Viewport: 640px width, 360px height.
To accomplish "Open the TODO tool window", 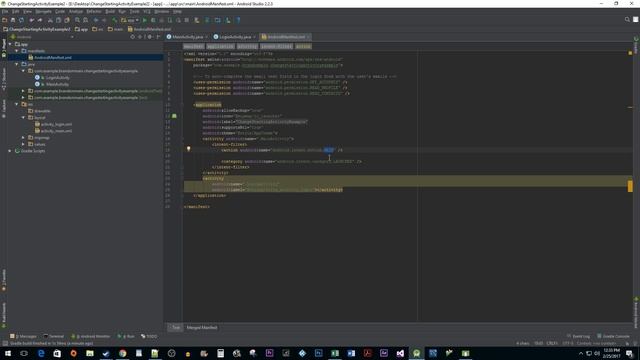I will pyautogui.click(x=149, y=336).
